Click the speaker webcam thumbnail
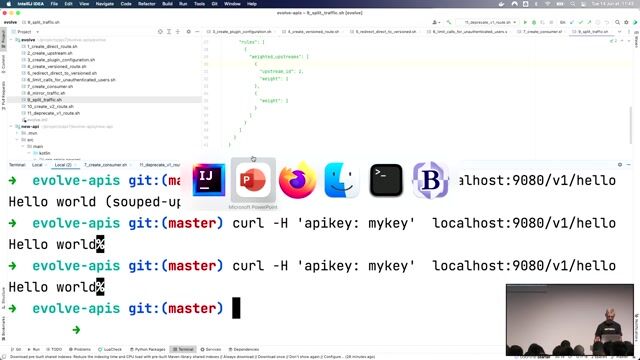Image resolution: width=640 pixels, height=360 pixels. [x=570, y=320]
